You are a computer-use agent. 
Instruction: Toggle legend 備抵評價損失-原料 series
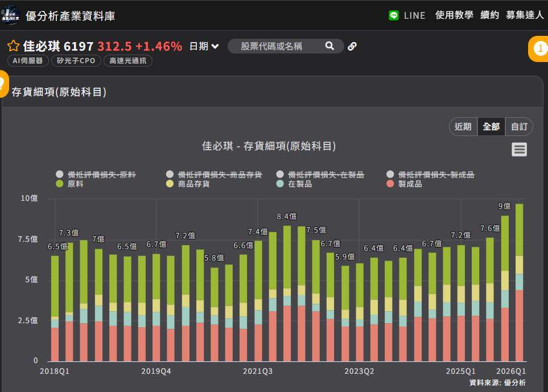[96, 174]
